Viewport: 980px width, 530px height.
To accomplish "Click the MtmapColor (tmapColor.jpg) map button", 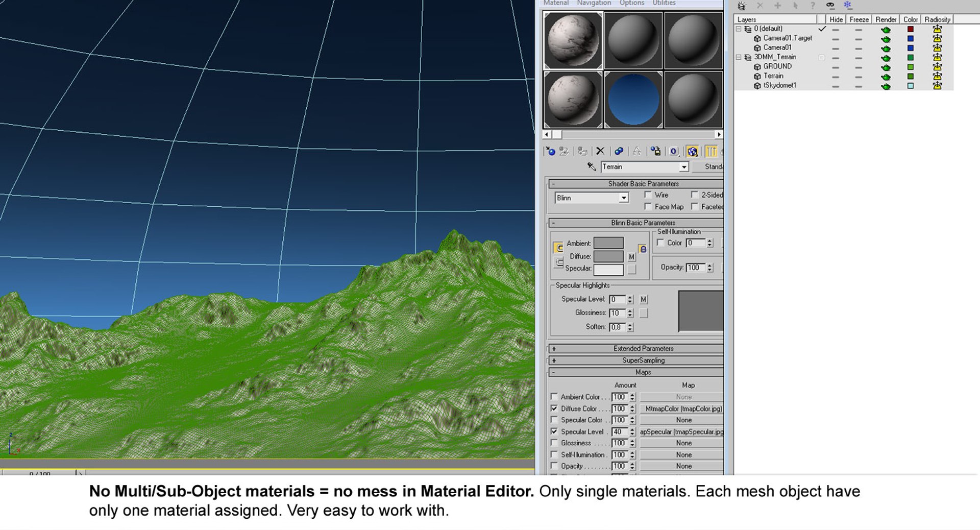I will point(682,408).
